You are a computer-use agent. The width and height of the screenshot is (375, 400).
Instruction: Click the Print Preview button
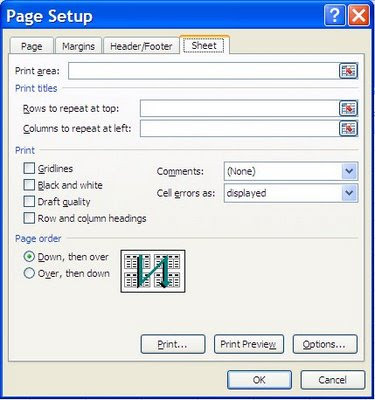pos(248,344)
